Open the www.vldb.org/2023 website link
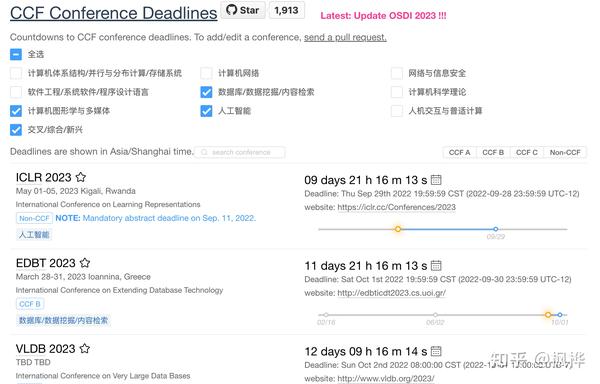The width and height of the screenshot is (600, 384). coord(386,378)
